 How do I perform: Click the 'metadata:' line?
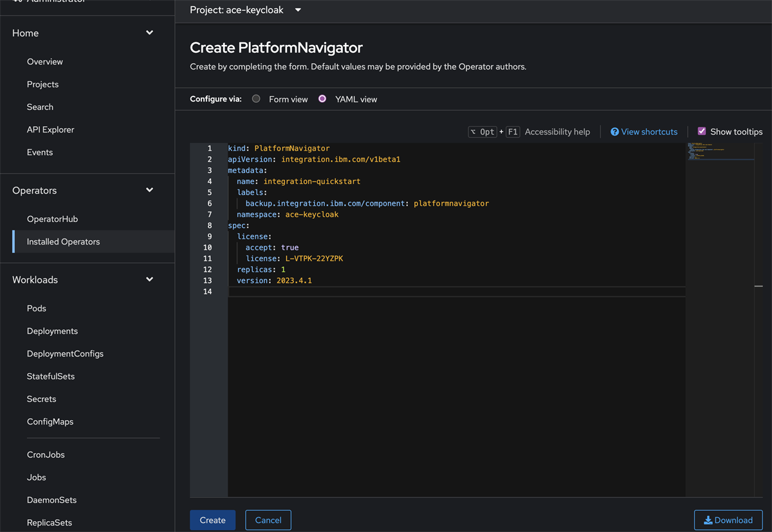(248, 170)
